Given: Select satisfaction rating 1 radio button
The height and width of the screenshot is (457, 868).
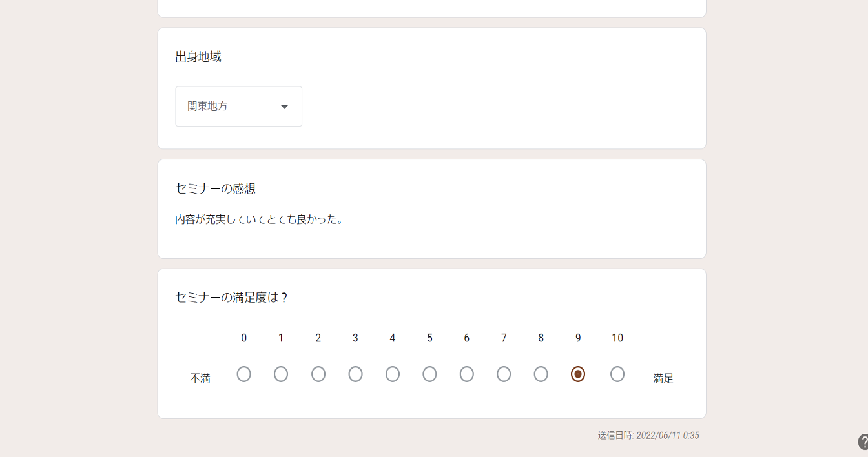Looking at the screenshot, I should pyautogui.click(x=281, y=374).
